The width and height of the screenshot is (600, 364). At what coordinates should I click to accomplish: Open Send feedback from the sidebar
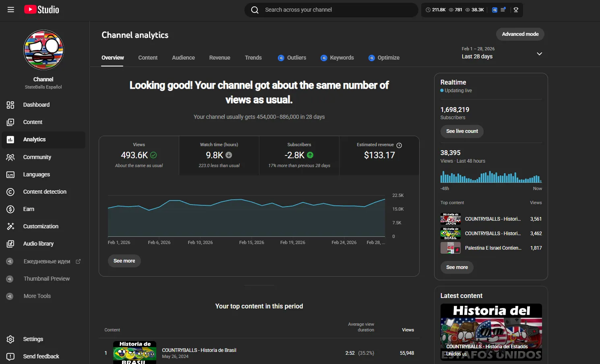click(x=43, y=356)
